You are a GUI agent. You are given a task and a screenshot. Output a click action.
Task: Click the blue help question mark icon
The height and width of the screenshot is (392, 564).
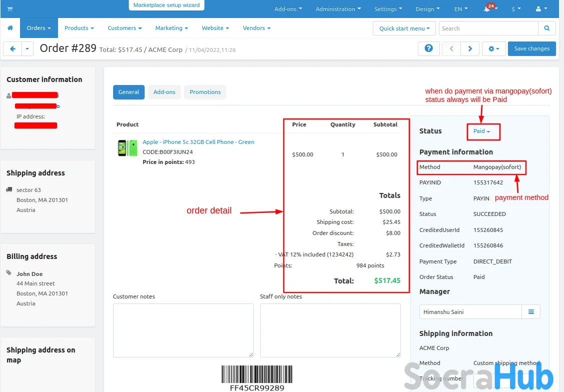point(428,48)
